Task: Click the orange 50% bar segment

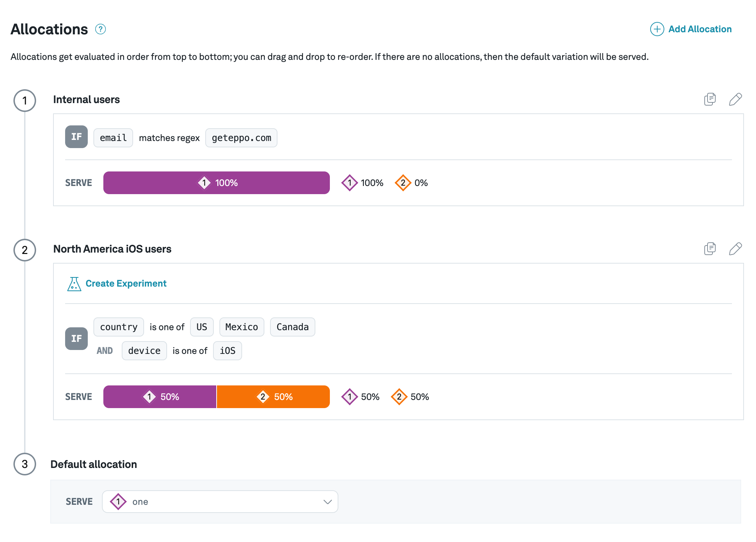Action: [x=273, y=397]
